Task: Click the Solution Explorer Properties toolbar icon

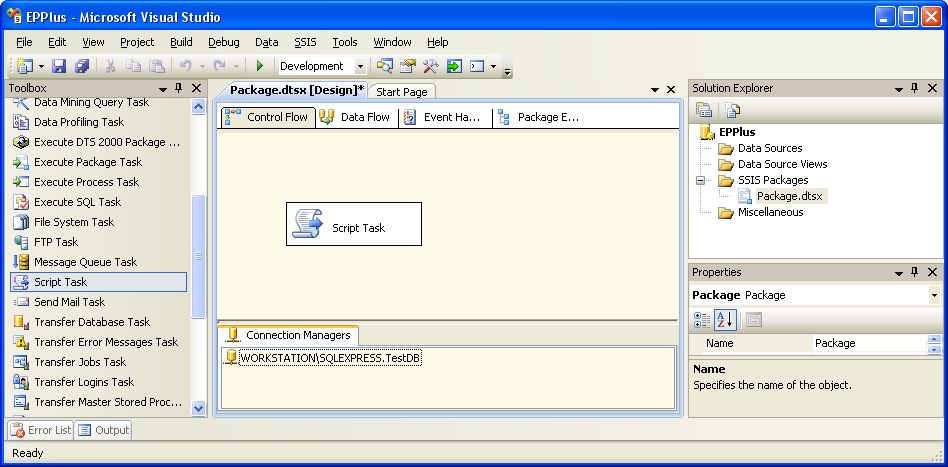Action: [x=704, y=110]
